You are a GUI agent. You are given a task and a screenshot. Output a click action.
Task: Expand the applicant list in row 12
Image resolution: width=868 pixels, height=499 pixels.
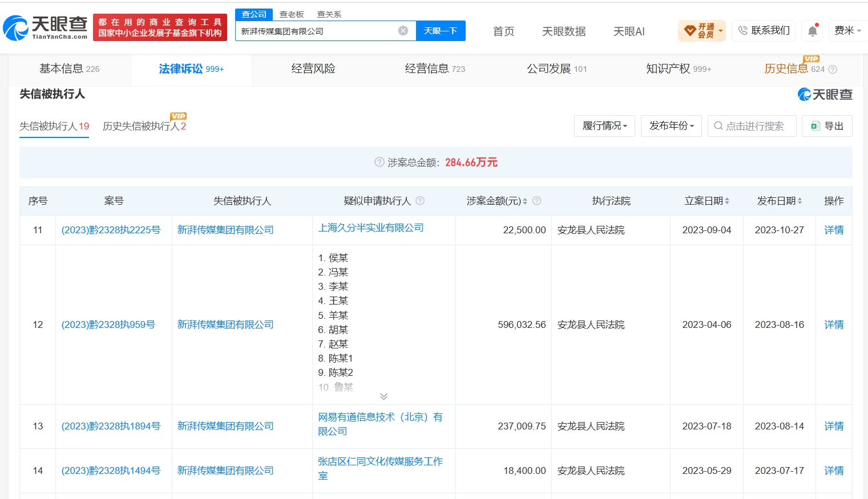pos(383,396)
